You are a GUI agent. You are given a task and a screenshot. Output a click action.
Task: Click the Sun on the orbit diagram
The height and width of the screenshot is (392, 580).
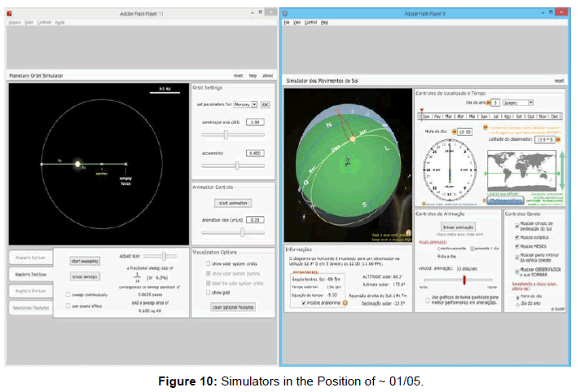[x=80, y=164]
